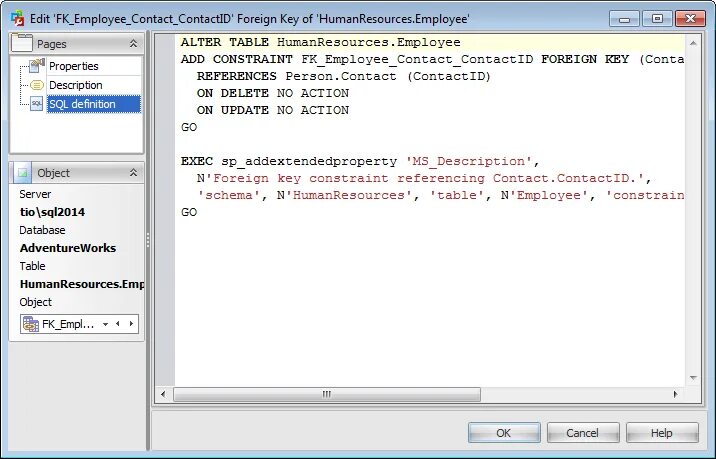716x459 pixels.
Task: Click the ON DELETE NO ACTION line
Action: pos(273,93)
